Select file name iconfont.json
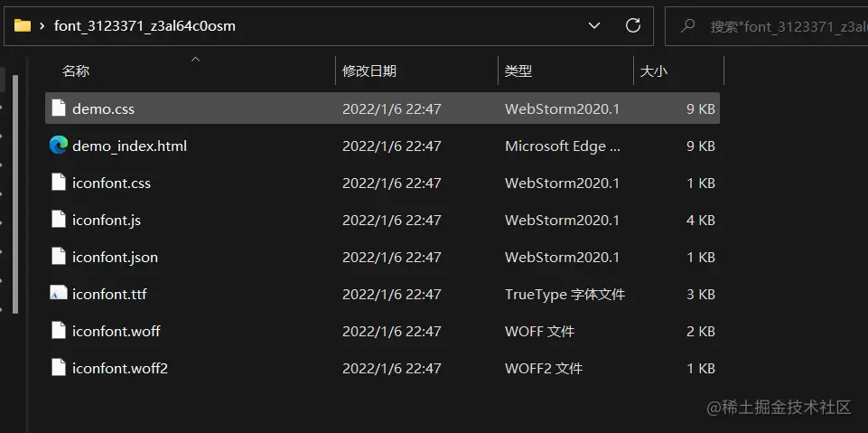Image resolution: width=868 pixels, height=433 pixels. click(x=115, y=258)
